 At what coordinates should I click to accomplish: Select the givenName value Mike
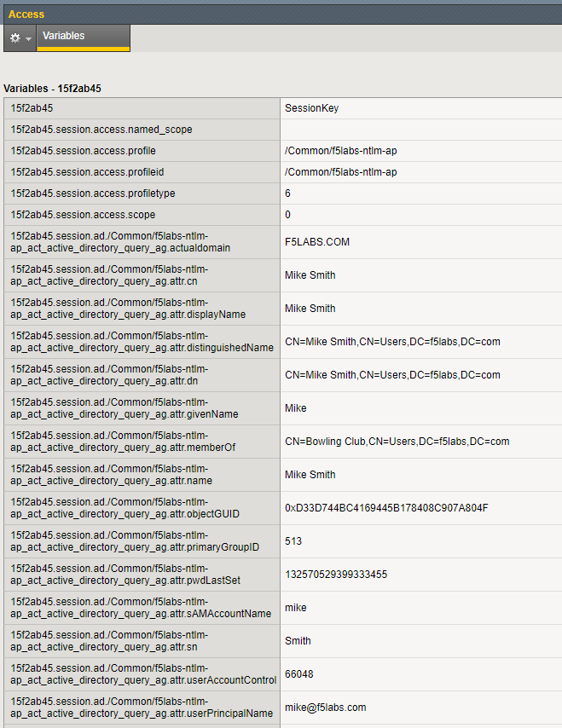pyautogui.click(x=295, y=408)
